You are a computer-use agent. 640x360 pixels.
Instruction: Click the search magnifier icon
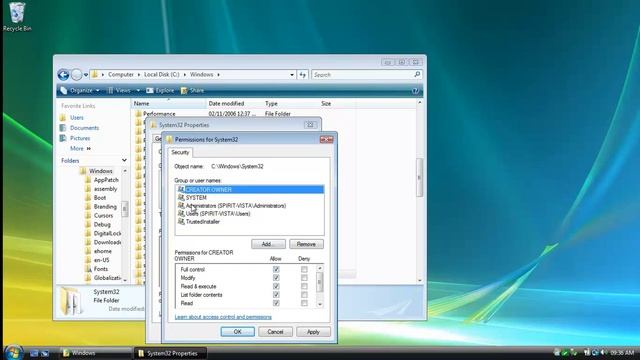[417, 75]
